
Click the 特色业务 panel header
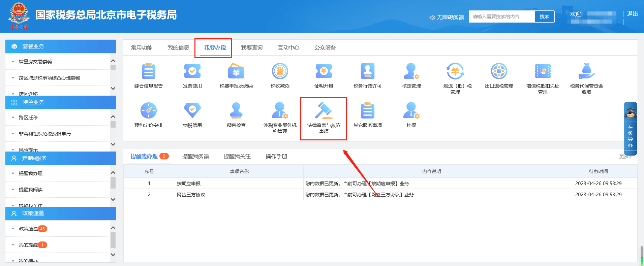point(61,102)
